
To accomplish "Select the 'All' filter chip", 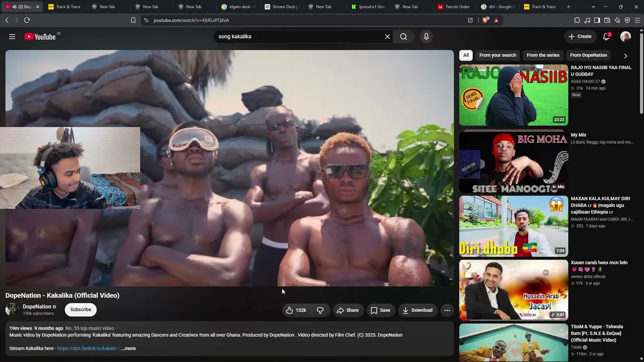I will tap(466, 55).
